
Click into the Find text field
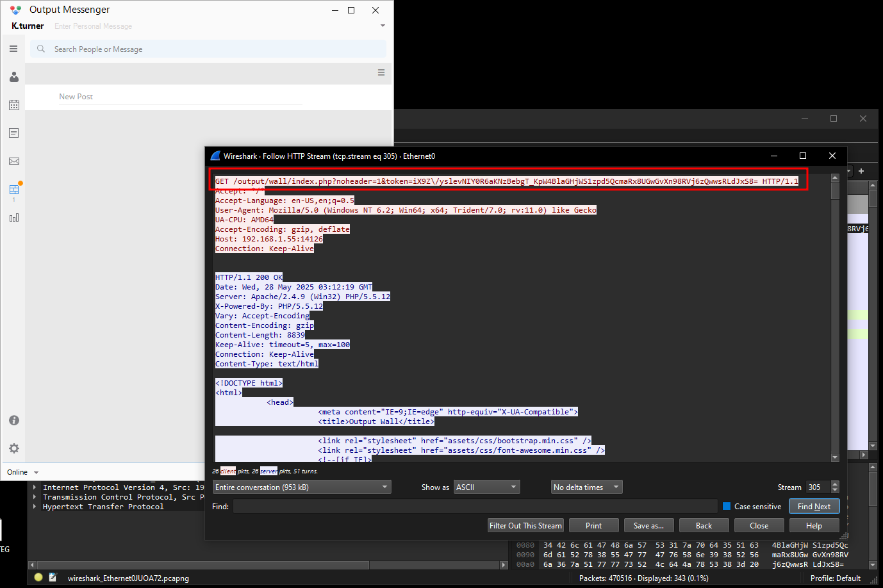[475, 506]
